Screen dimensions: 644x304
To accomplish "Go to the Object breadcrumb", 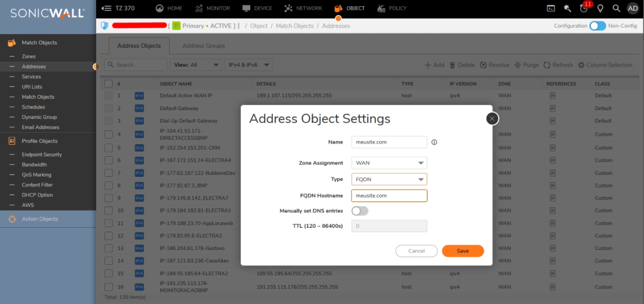I will tap(258, 26).
